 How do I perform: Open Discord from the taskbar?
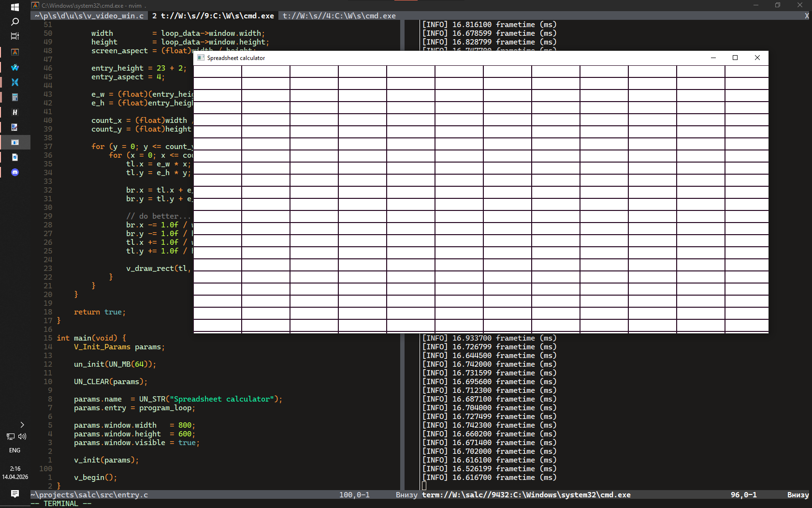[x=14, y=172]
